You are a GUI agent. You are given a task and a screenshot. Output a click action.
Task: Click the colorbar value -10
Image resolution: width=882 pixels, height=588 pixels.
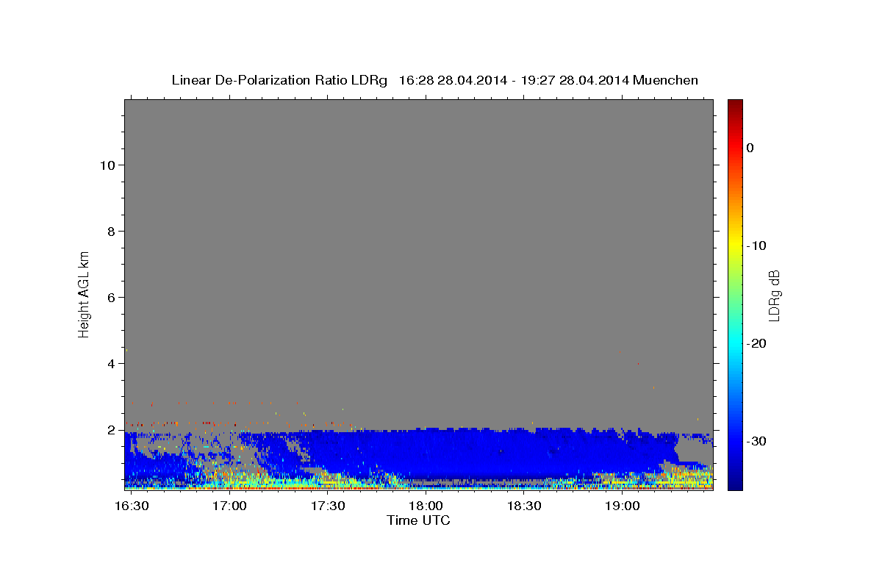point(757,245)
